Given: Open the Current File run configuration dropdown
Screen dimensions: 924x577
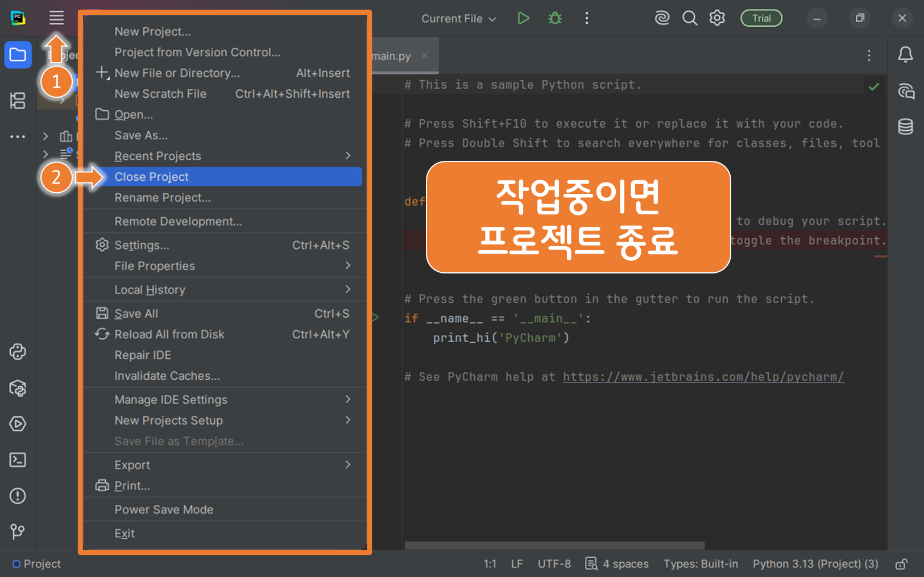Looking at the screenshot, I should point(458,18).
